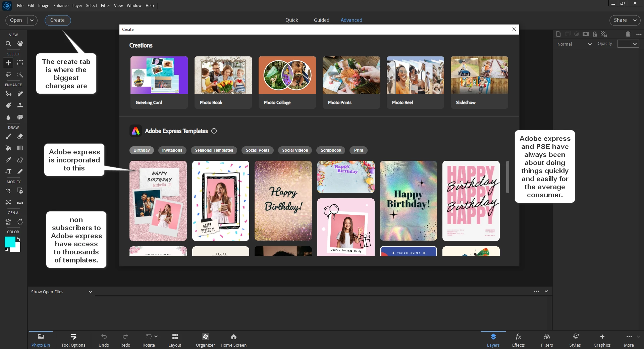Viewport: 644px width, 349px height.
Task: Add a layer mask
Action: click(x=586, y=34)
